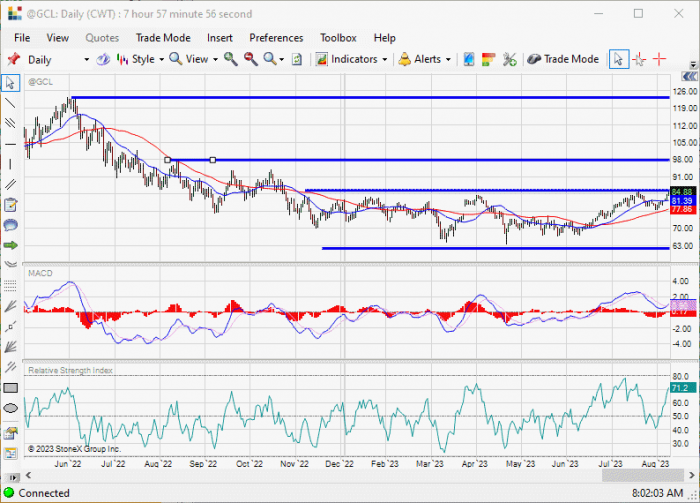Viewport: 700px width, 503px height.
Task: Click the colored bars chart icon
Action: point(488,59)
